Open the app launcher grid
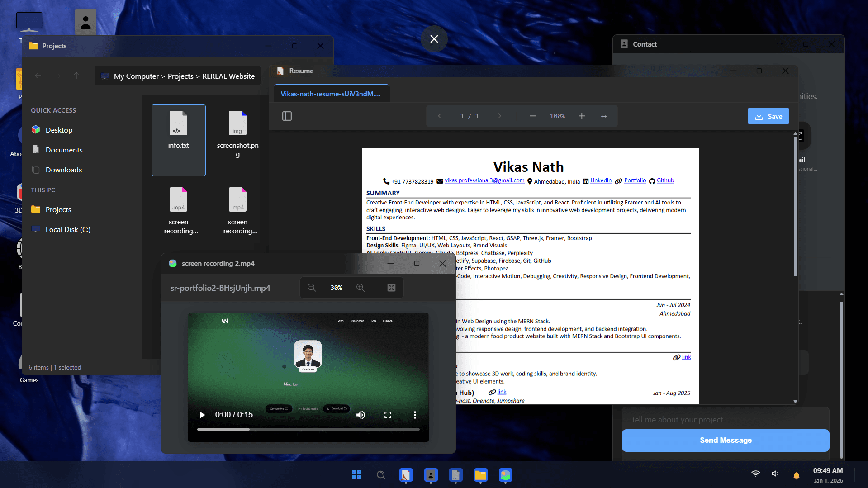The image size is (868, 488). (356, 475)
